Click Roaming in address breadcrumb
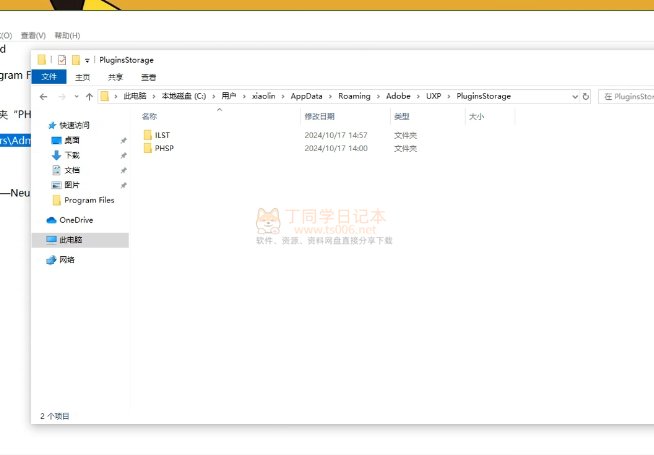Image resolution: width=654 pixels, height=455 pixels. pyautogui.click(x=354, y=96)
